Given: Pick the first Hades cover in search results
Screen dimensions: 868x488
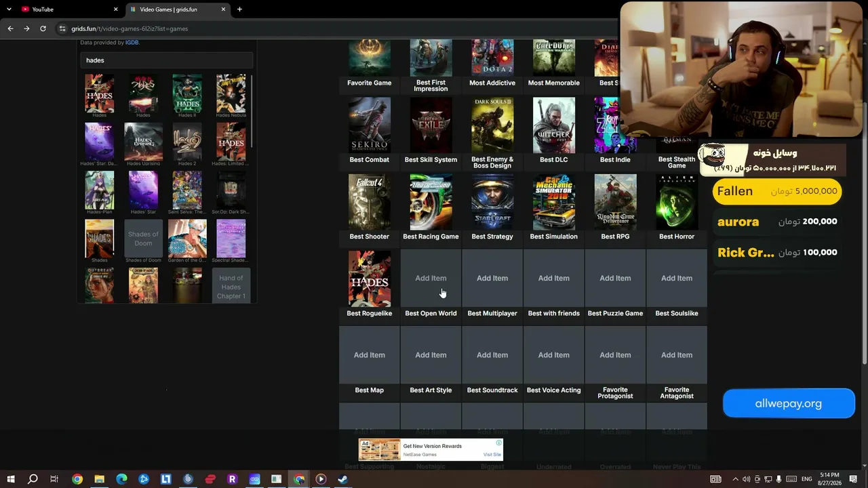Looking at the screenshot, I should click(x=99, y=93).
